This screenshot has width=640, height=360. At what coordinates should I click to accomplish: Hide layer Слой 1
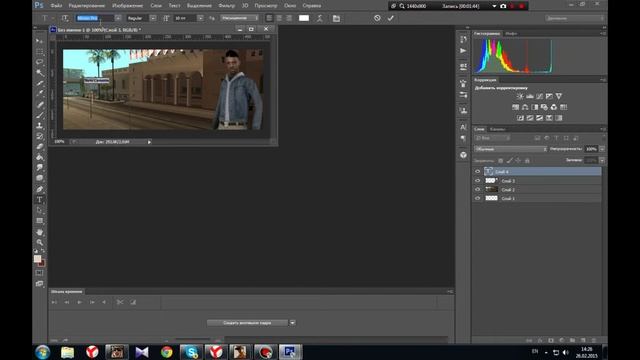478,198
